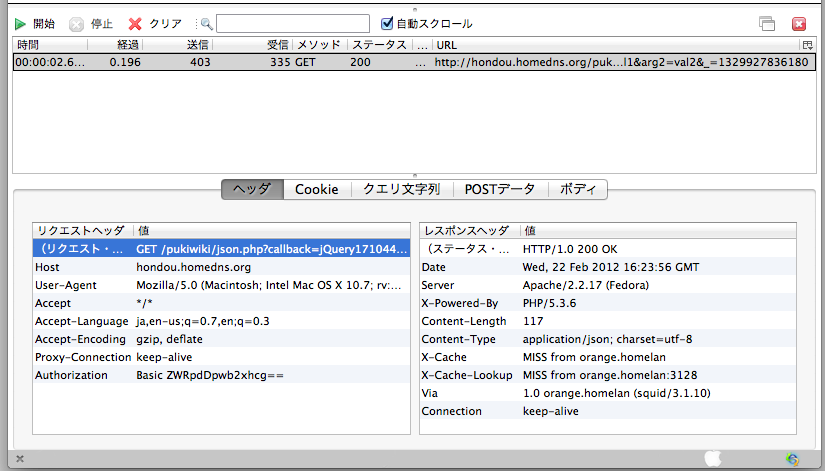Switch to the Cookie tab
Image resolution: width=825 pixels, height=471 pixels.
point(316,189)
